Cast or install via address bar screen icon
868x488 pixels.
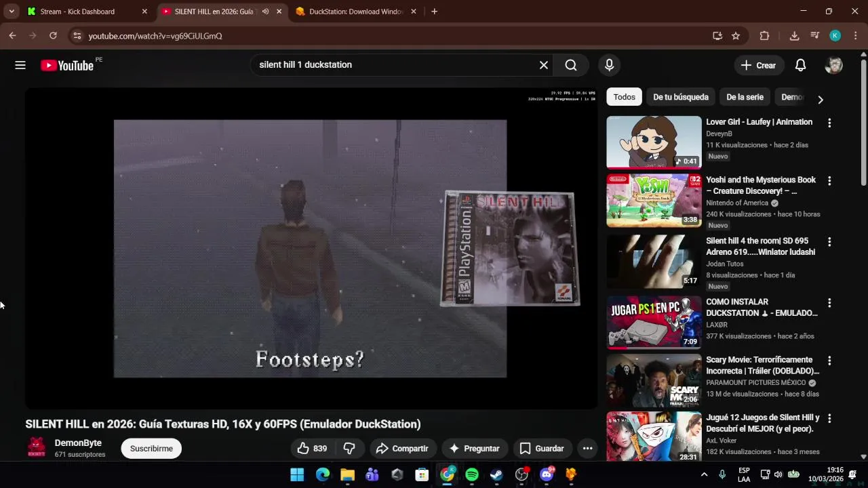[x=717, y=36]
